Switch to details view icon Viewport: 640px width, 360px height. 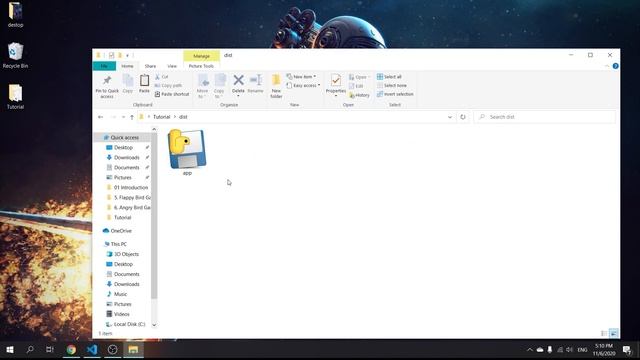[x=604, y=333]
